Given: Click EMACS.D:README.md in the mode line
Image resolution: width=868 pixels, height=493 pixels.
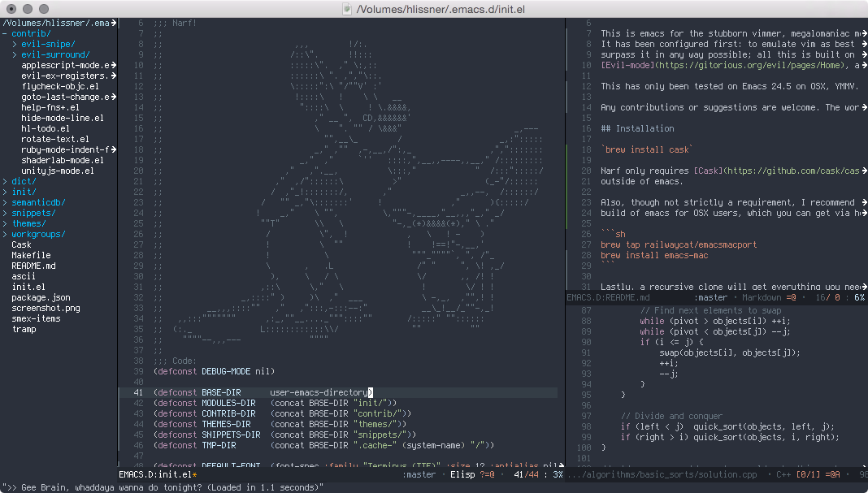Looking at the screenshot, I should tap(608, 298).
